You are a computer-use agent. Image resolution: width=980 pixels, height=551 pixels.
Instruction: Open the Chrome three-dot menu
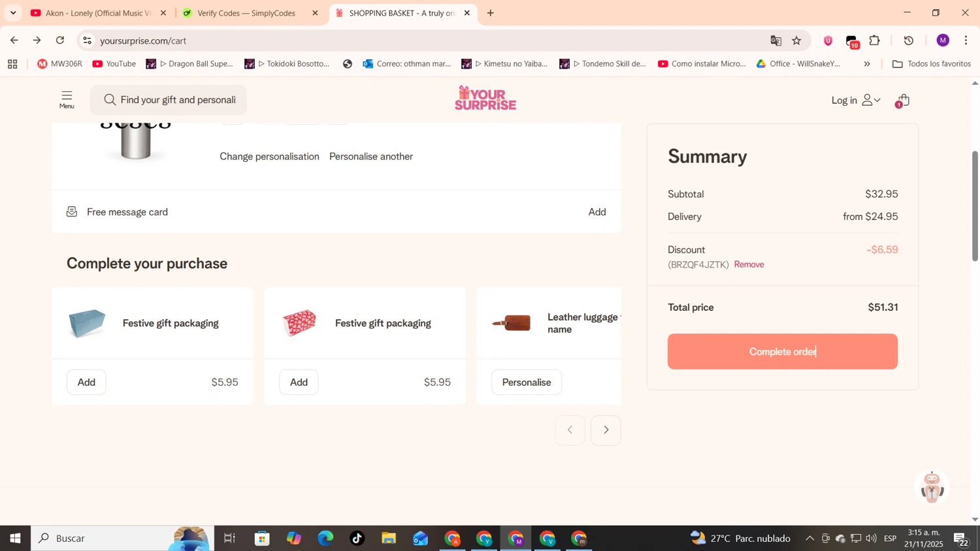click(966, 40)
